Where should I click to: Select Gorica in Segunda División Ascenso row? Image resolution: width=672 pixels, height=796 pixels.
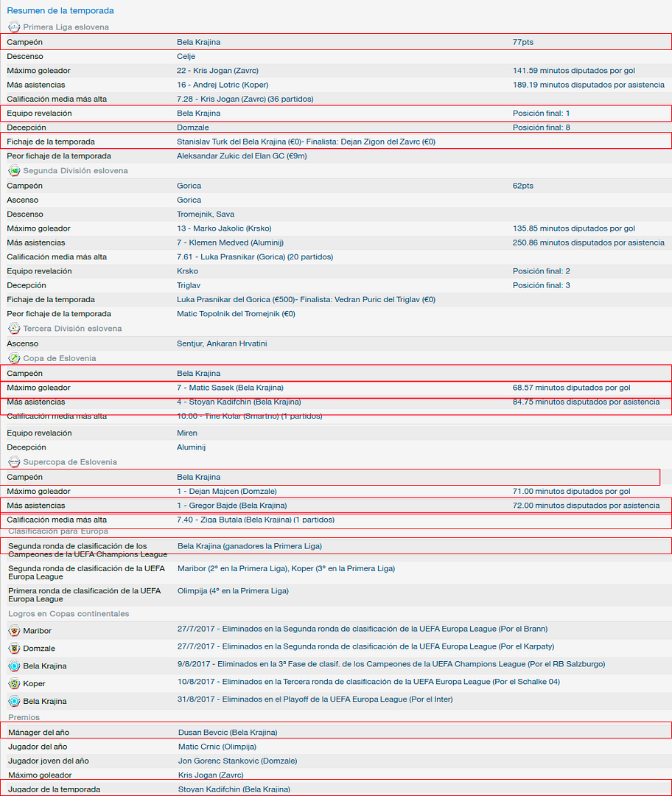[x=189, y=200]
